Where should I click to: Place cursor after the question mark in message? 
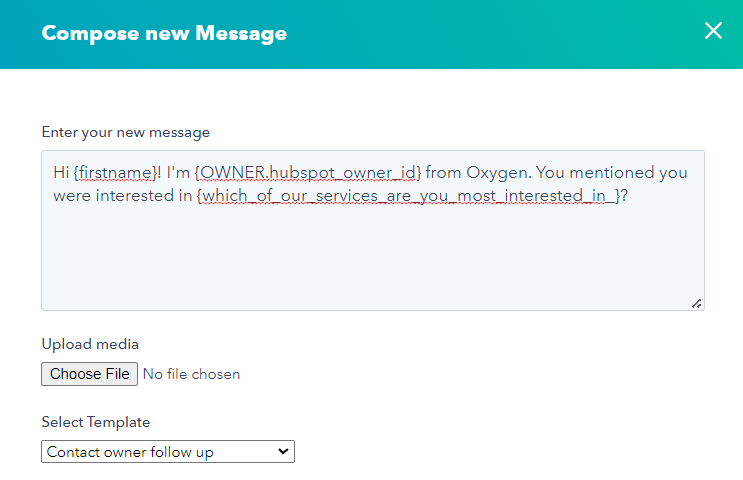629,195
